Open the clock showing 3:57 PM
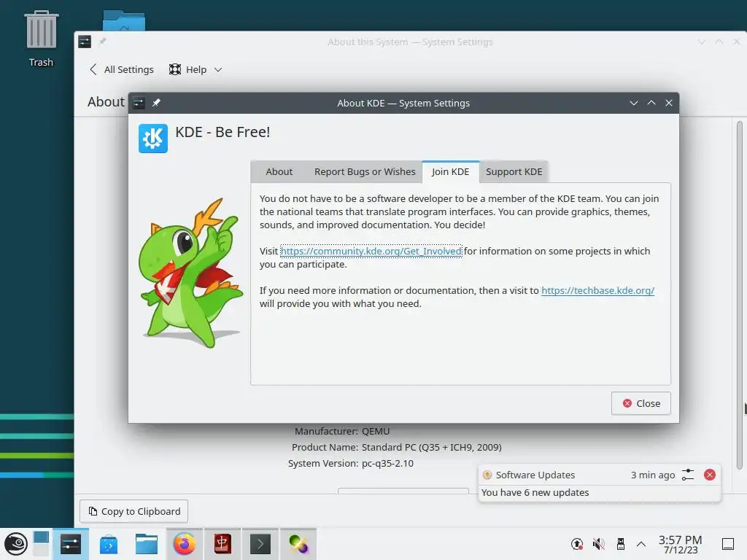Screen dimensions: 747x560 pyautogui.click(x=681, y=544)
